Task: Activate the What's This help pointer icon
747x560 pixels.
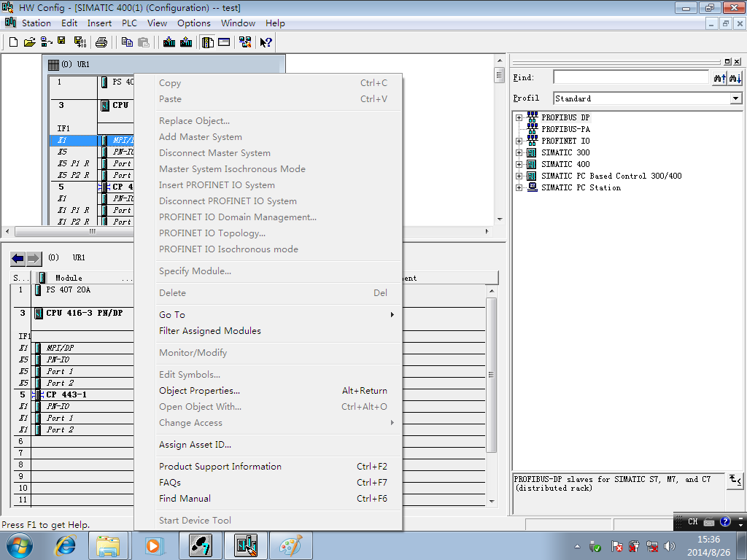Action: pyautogui.click(x=266, y=42)
